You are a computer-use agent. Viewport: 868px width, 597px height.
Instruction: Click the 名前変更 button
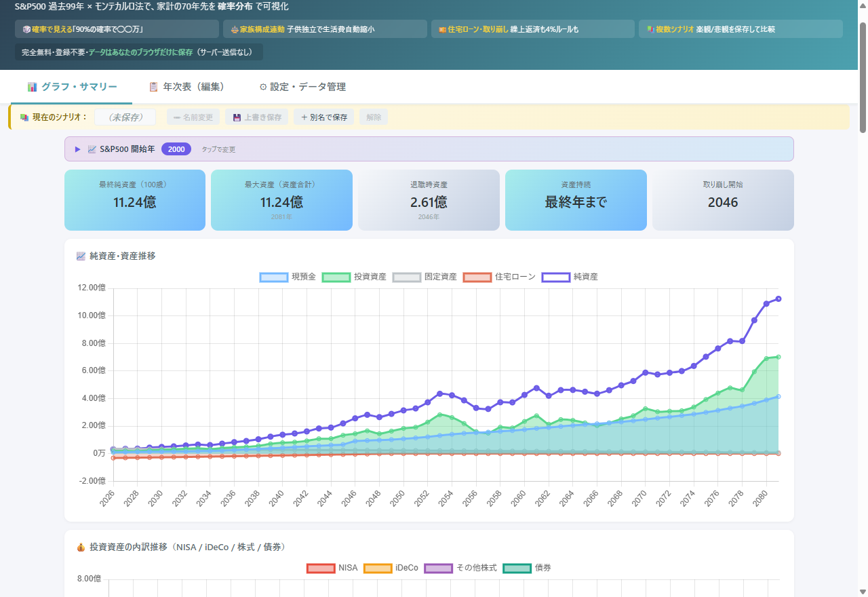[x=193, y=117]
